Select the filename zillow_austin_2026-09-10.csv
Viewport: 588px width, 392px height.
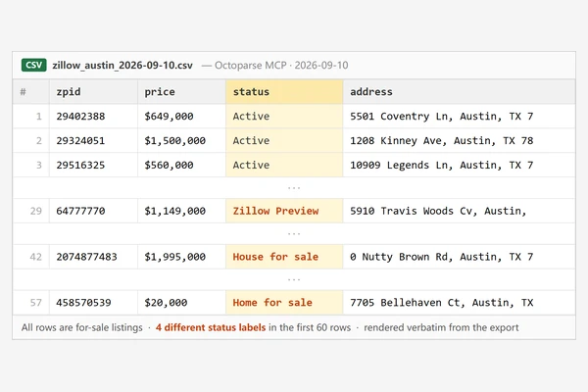122,66
